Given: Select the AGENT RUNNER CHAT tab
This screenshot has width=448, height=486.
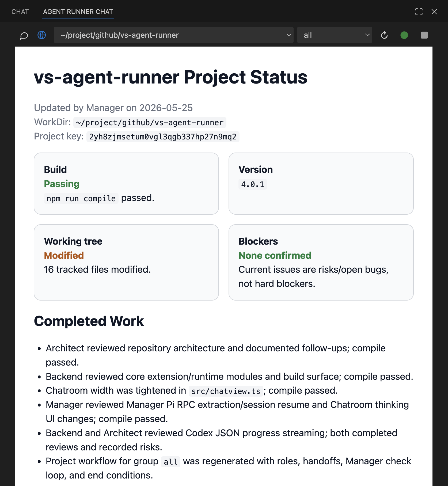Looking at the screenshot, I should 78,12.
